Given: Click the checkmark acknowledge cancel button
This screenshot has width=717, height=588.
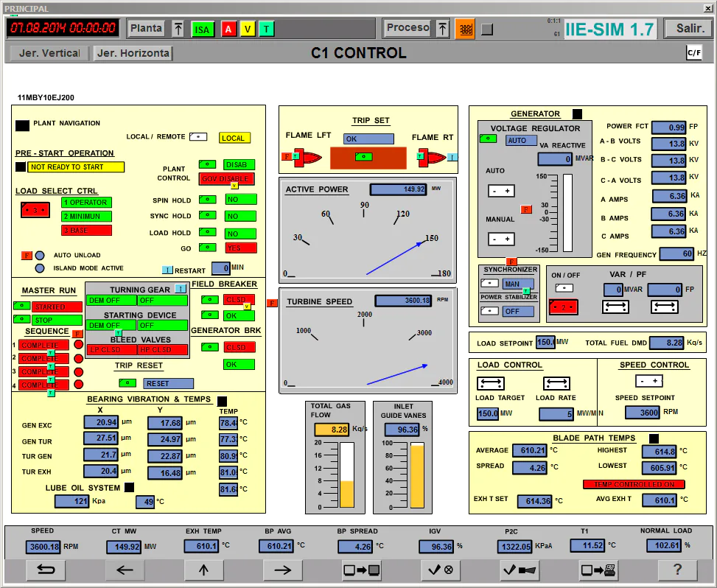Looking at the screenshot, I should pyautogui.click(x=441, y=570).
